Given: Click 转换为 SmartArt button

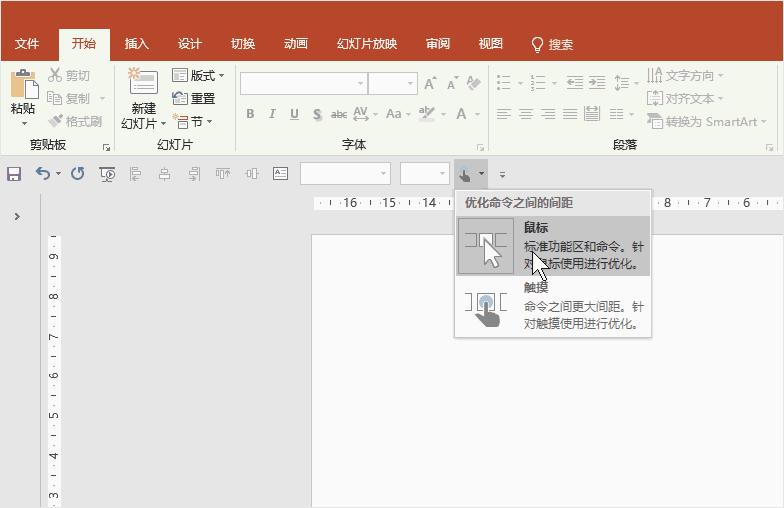Looking at the screenshot, I should tap(706, 122).
